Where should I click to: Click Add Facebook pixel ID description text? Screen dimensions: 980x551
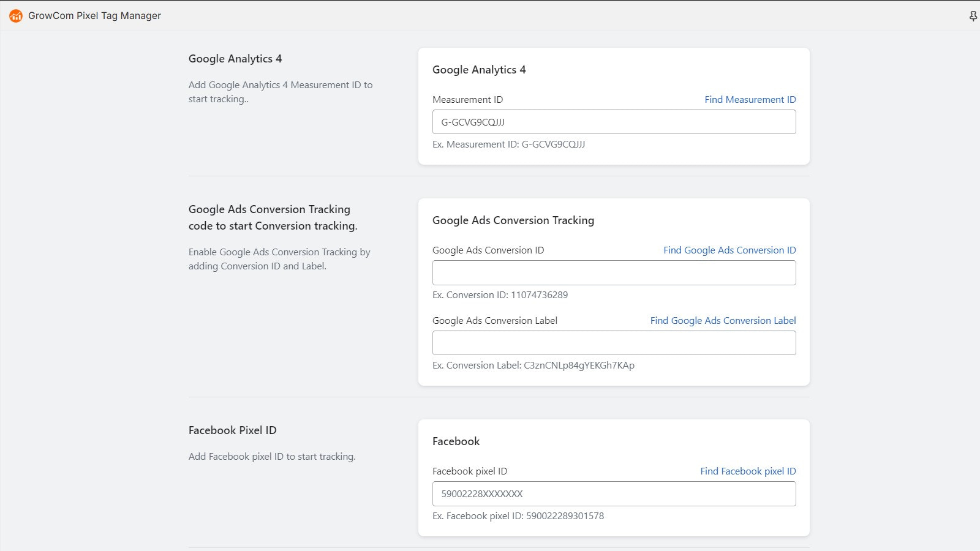272,457
